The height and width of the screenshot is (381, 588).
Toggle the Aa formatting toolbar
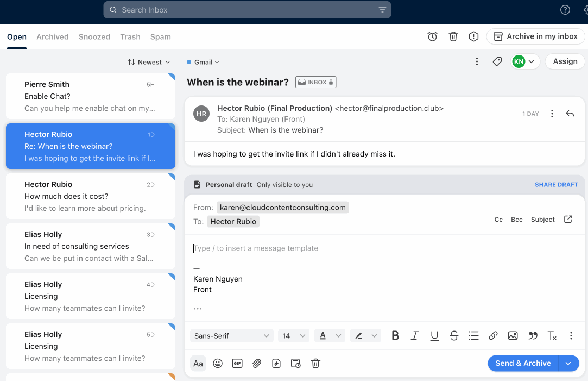point(198,364)
